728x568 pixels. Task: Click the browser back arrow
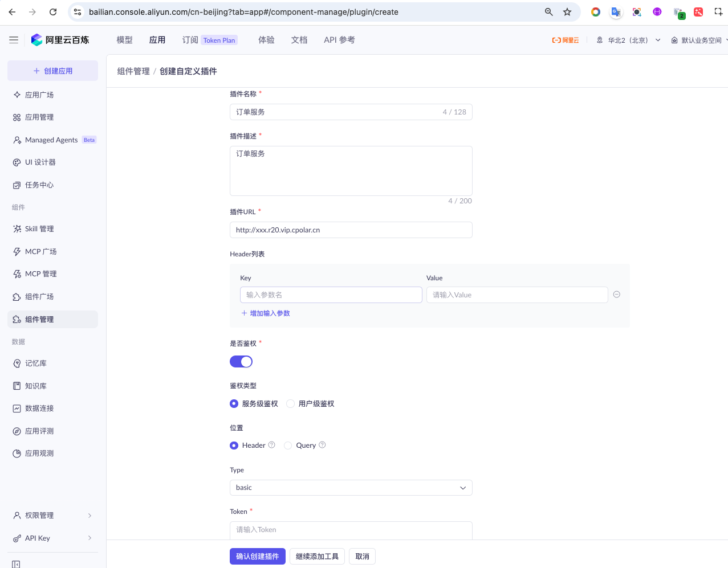(x=12, y=12)
